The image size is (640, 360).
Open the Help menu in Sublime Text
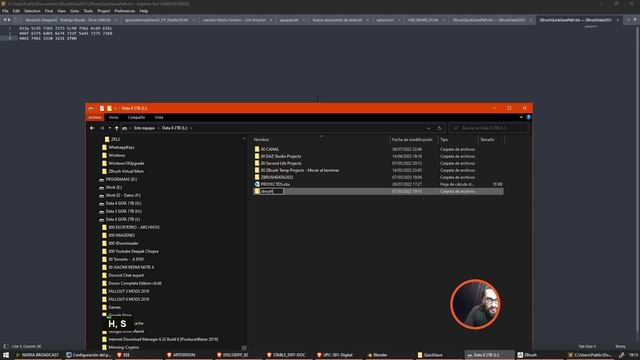pyautogui.click(x=144, y=11)
